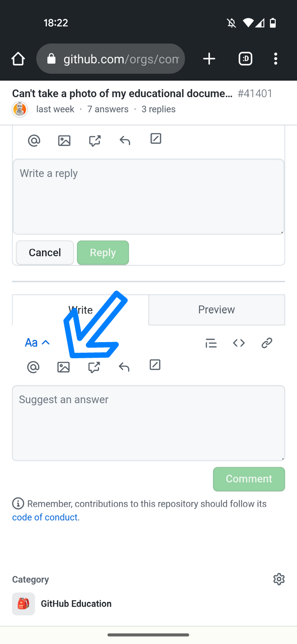This screenshot has height=644, width=297.
Task: Switch to the Preview tab
Action: click(x=217, y=309)
